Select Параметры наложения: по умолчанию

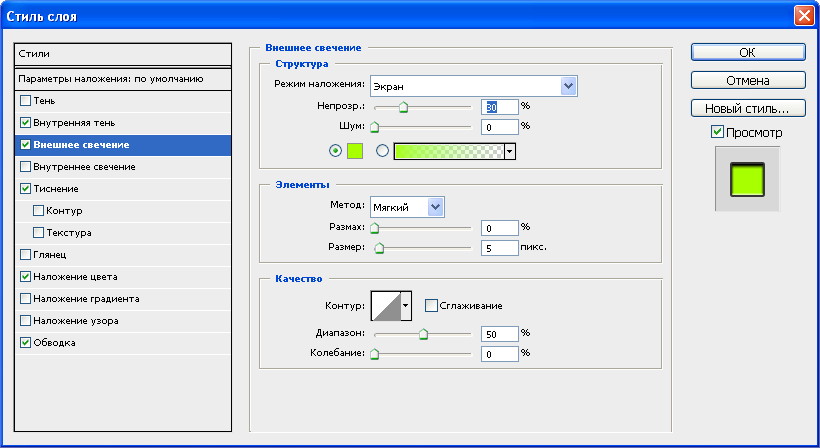coord(123,79)
